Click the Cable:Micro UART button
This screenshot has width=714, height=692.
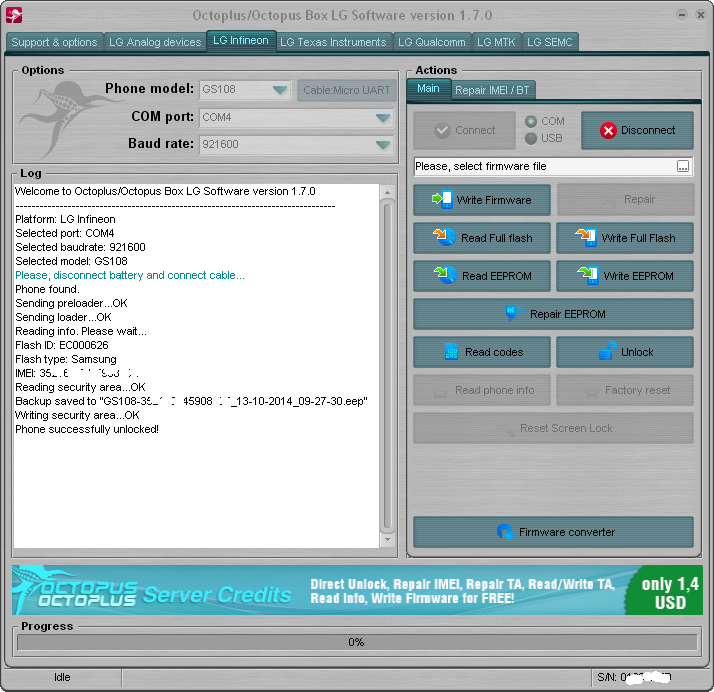click(x=347, y=90)
